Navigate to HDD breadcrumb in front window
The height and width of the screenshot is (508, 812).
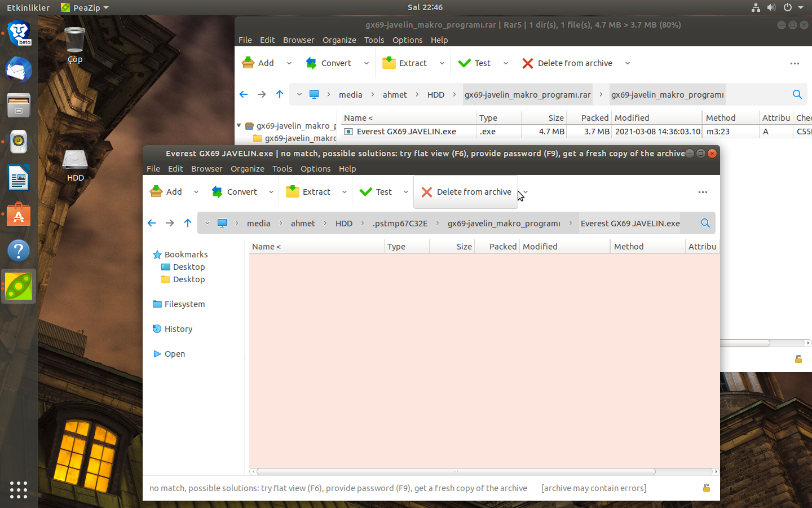click(x=344, y=224)
